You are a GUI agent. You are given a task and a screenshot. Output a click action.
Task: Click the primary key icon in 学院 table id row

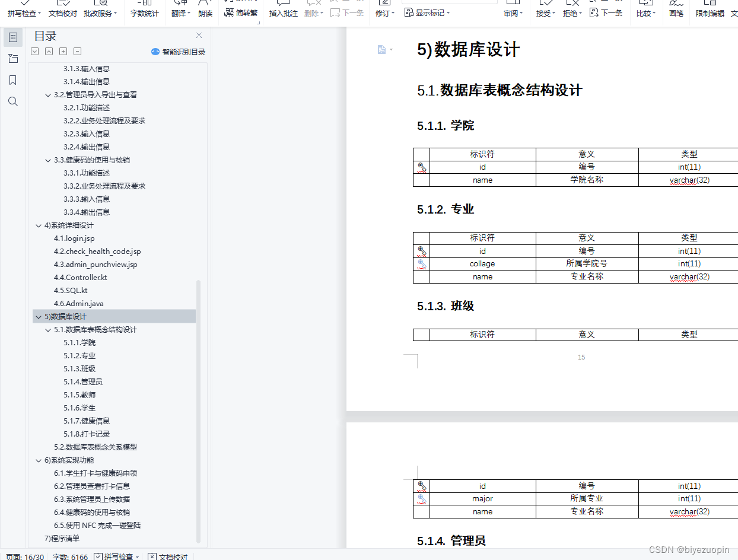tap(422, 167)
